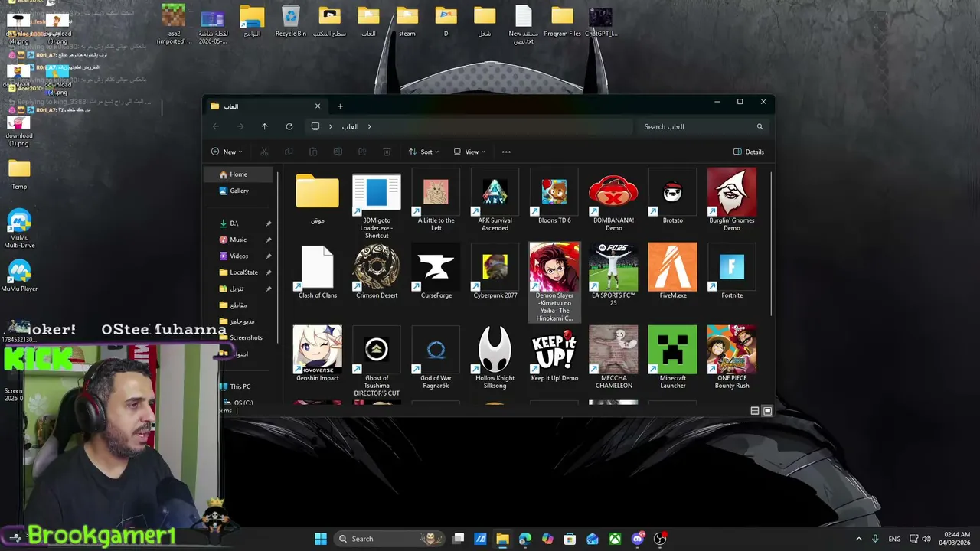Open Cyberpunk 2077 shortcut
980x551 pixels.
(495, 272)
